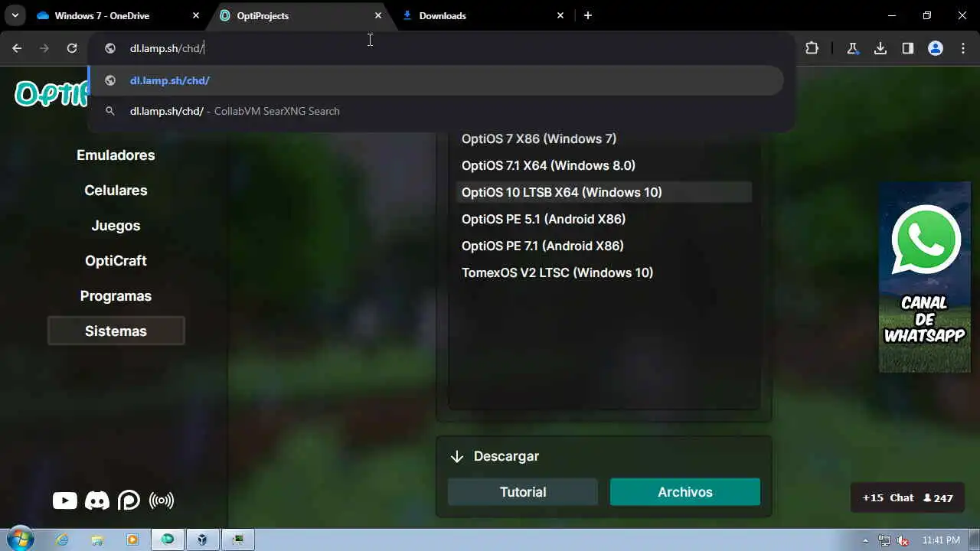Viewport: 980px width, 551px height.
Task: Click the Tutorial button
Action: 523,492
